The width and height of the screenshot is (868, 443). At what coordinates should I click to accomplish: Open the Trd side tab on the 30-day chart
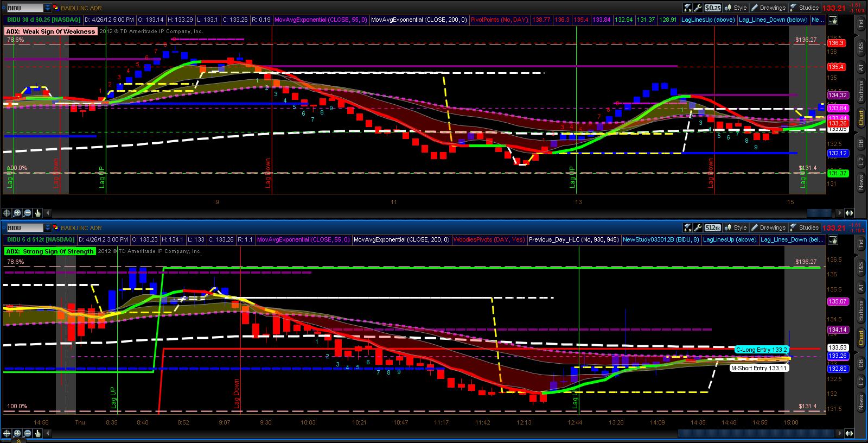pyautogui.click(x=861, y=24)
